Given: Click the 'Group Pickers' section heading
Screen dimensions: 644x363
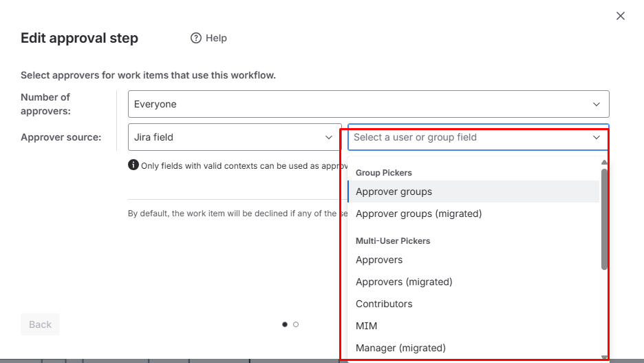Looking at the screenshot, I should (384, 173).
